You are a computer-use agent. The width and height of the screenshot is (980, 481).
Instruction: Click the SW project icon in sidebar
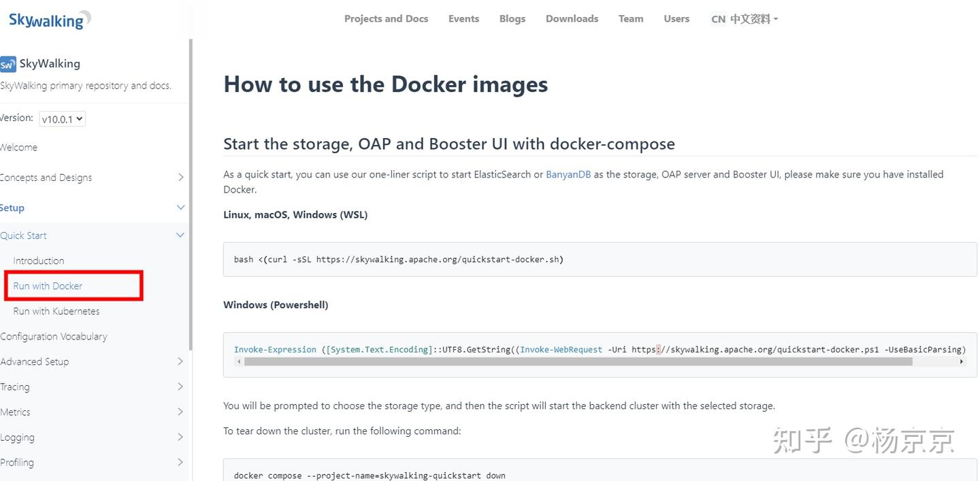click(8, 65)
